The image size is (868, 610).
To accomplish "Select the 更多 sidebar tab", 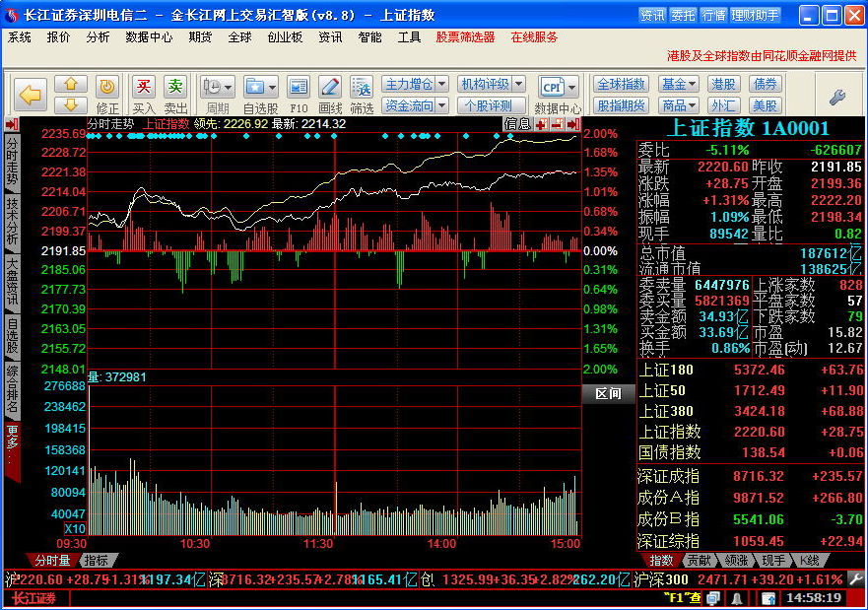I will coord(12,451).
